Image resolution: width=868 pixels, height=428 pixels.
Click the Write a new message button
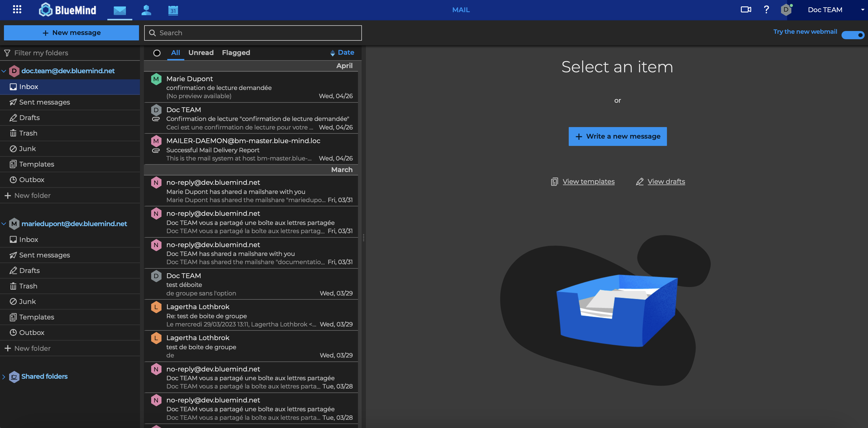[x=617, y=136]
